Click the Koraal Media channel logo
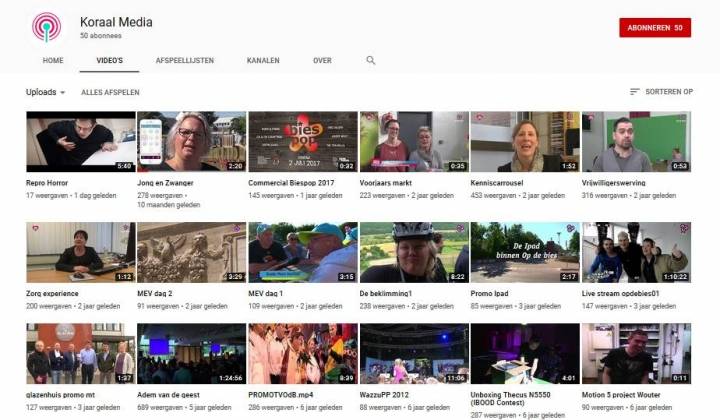 pyautogui.click(x=46, y=27)
